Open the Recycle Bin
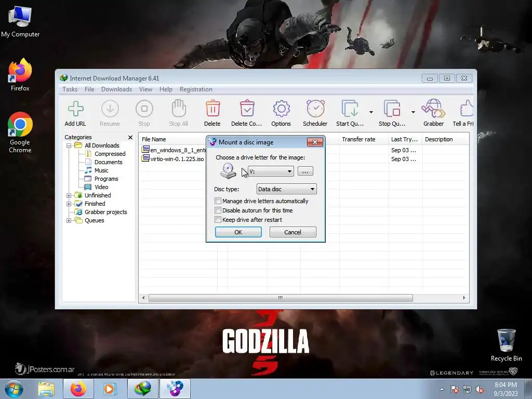 click(x=506, y=345)
